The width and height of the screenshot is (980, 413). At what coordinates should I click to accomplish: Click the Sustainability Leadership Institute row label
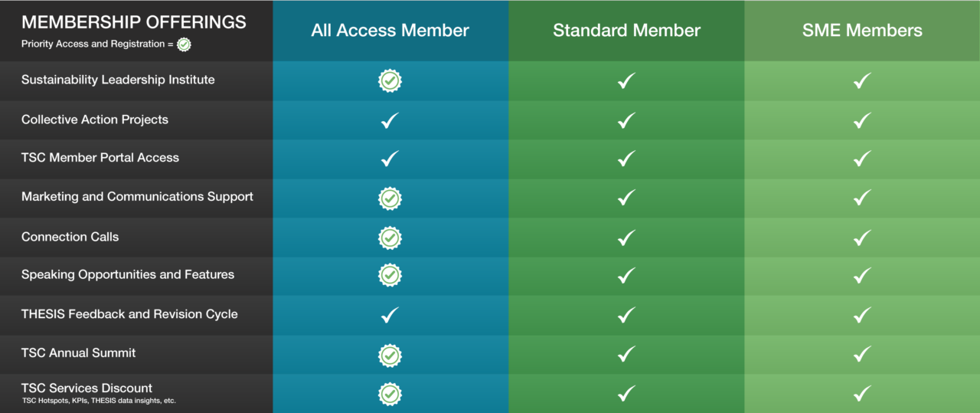tap(118, 80)
